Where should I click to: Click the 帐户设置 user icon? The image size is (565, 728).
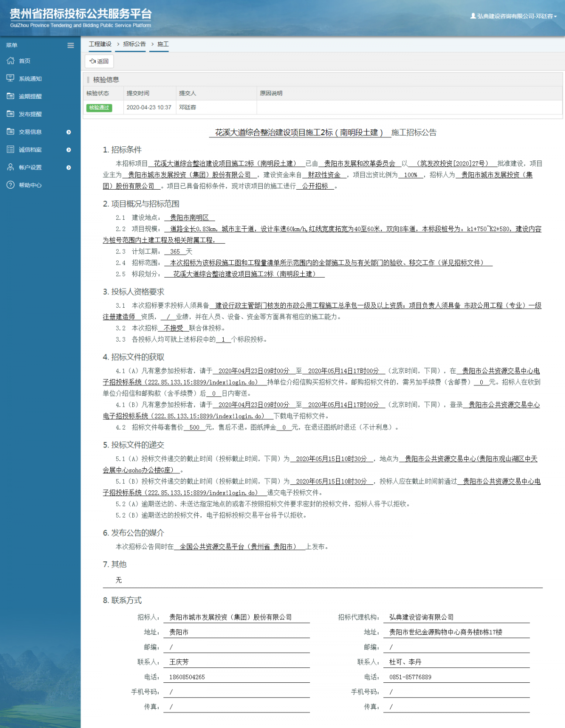pos(10,167)
